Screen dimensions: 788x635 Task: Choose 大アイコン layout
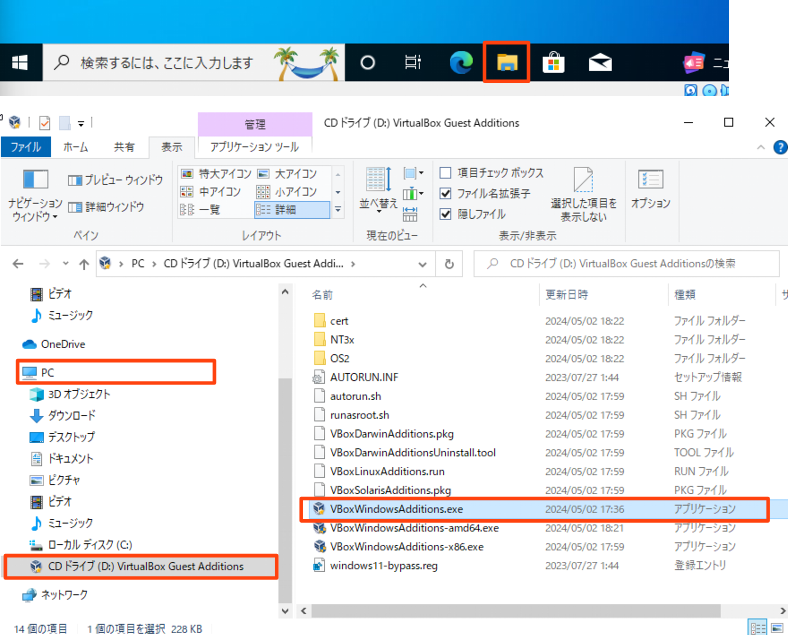click(287, 174)
